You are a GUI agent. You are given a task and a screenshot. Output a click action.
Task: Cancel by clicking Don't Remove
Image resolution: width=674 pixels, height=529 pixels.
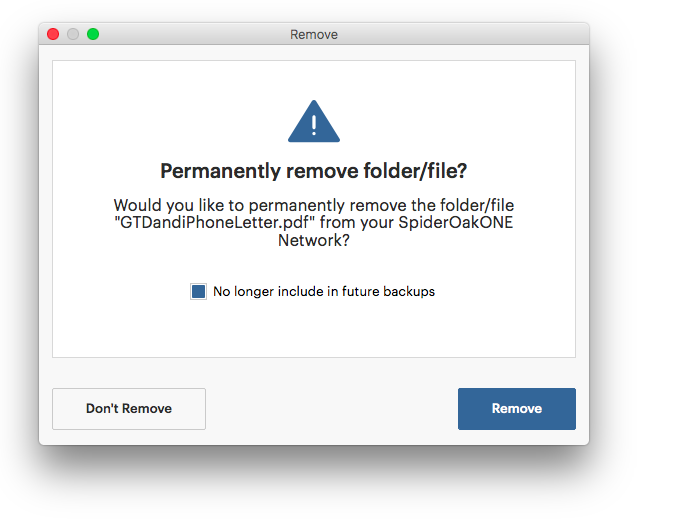tap(129, 409)
